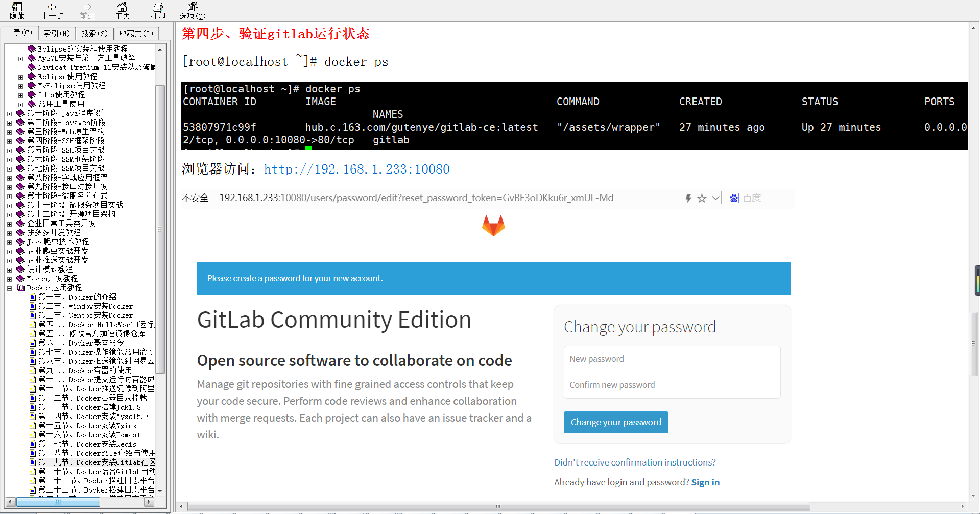Image resolution: width=980 pixels, height=514 pixels.
Task: Focus the Confirm new password field
Action: [x=672, y=385]
